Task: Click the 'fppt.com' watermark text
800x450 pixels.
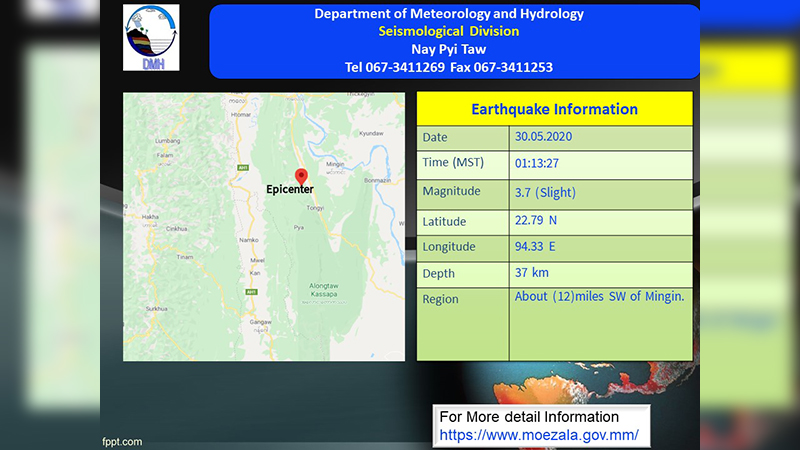Action: [122, 442]
